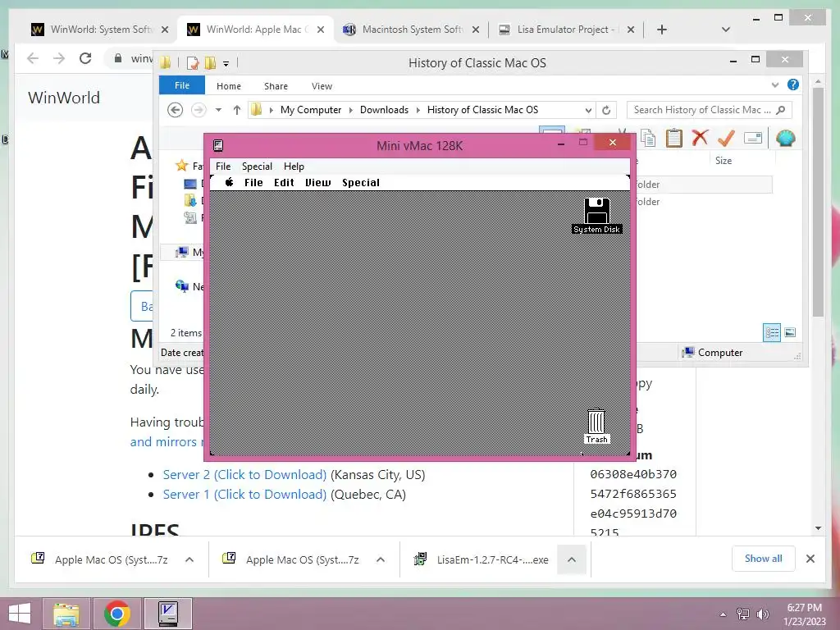The image size is (840, 630).
Task: Click the teal shell icon in Explorer
Action: (785, 138)
